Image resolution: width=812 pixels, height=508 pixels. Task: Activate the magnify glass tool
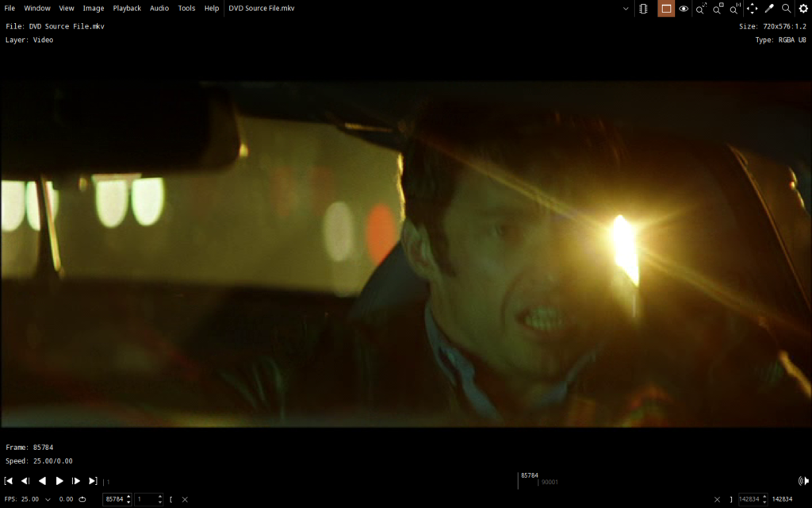(785, 9)
